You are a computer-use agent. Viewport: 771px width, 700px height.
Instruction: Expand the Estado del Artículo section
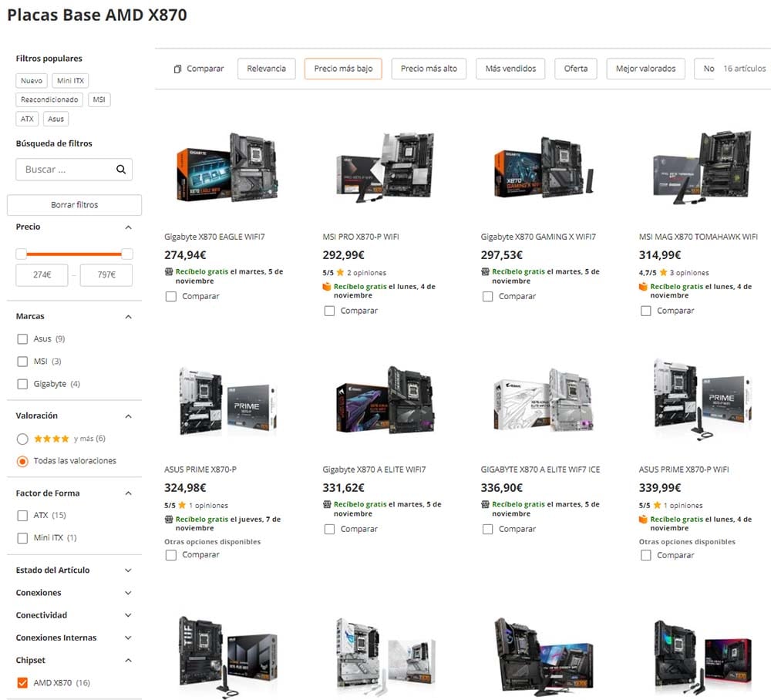(128, 570)
